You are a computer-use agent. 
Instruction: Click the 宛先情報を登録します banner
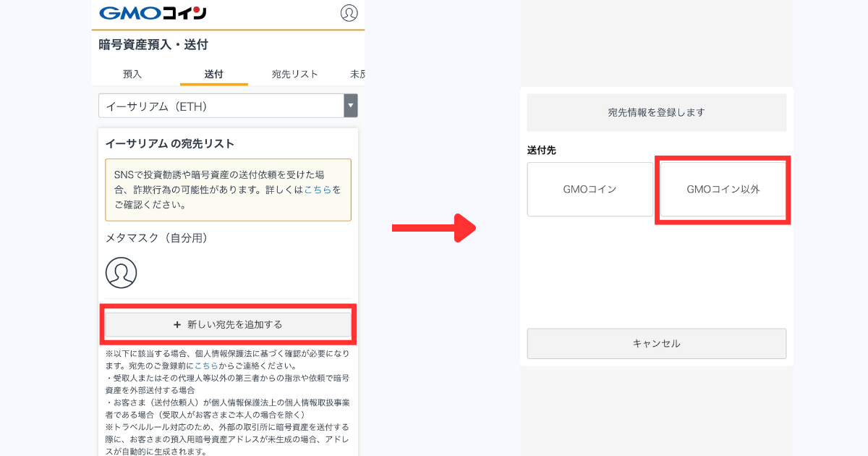tap(657, 112)
